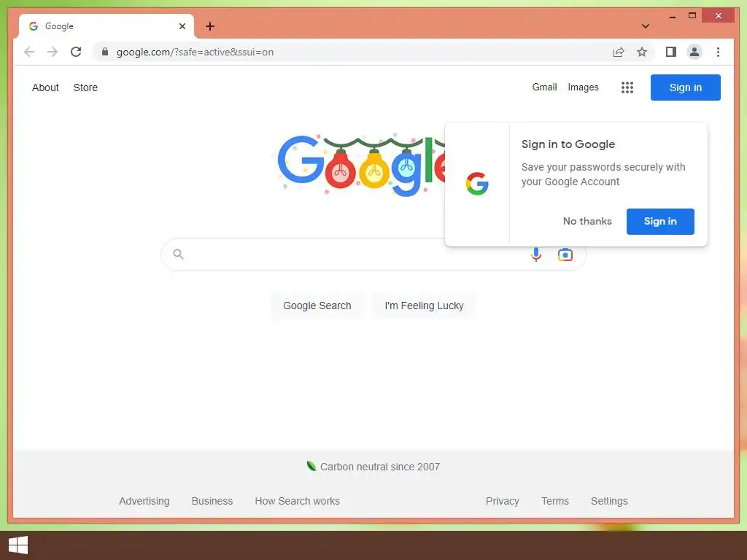Click Sign in inside the popup
The height and width of the screenshot is (560, 747).
coord(659,221)
